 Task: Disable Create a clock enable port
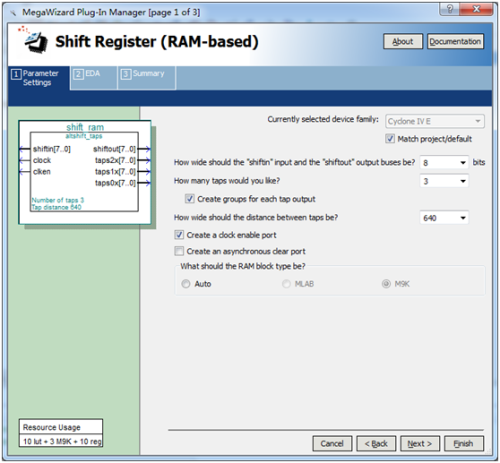(x=179, y=235)
